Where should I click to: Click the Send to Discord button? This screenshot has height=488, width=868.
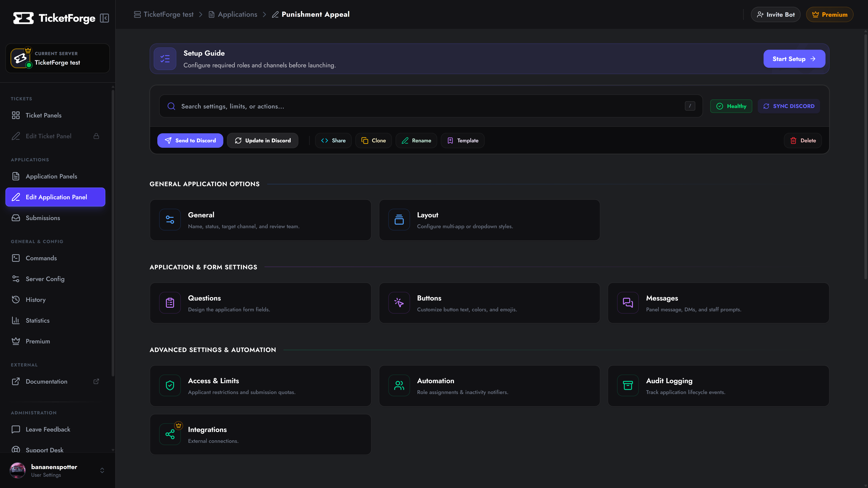(x=190, y=140)
